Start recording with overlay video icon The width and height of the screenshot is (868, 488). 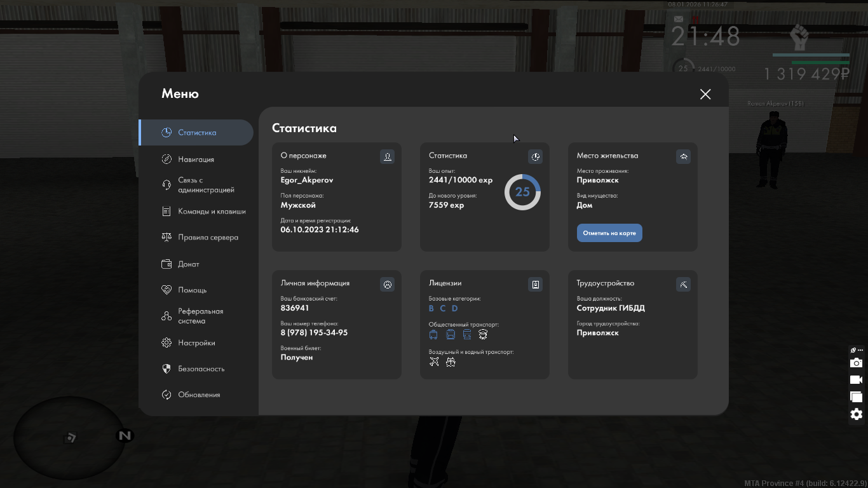(857, 379)
